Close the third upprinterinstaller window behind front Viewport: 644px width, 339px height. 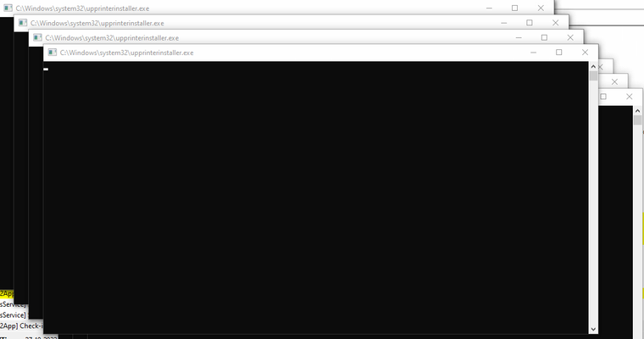[570, 37]
